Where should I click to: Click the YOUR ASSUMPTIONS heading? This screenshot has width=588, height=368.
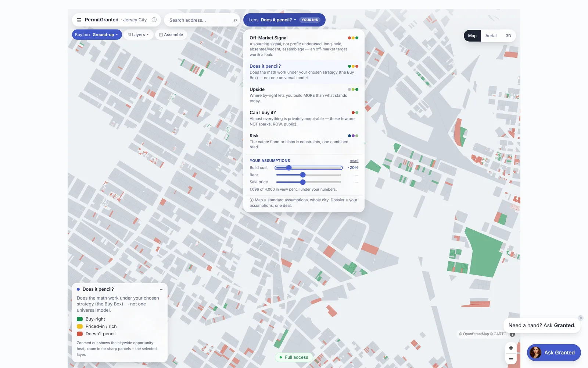point(270,161)
